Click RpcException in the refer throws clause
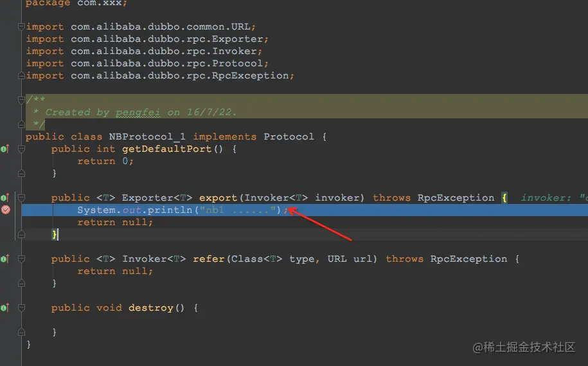Screen dimensions: 588x366 click(x=468, y=259)
